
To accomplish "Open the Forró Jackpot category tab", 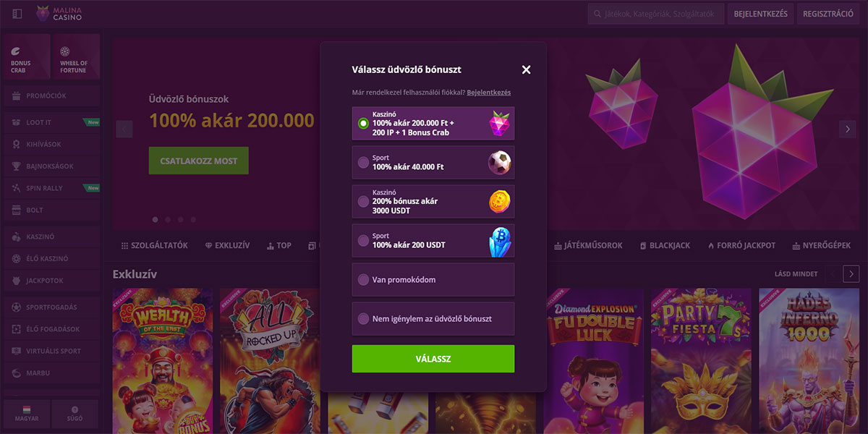I will 746,246.
